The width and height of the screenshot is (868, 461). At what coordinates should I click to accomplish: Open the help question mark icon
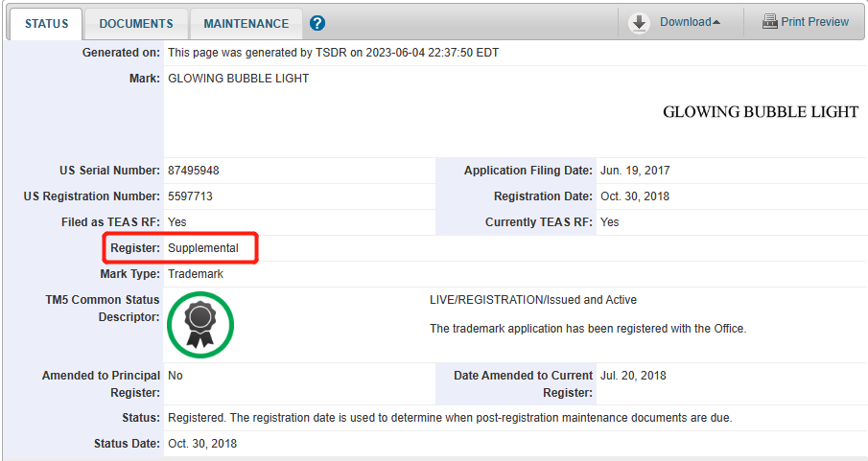click(x=317, y=23)
